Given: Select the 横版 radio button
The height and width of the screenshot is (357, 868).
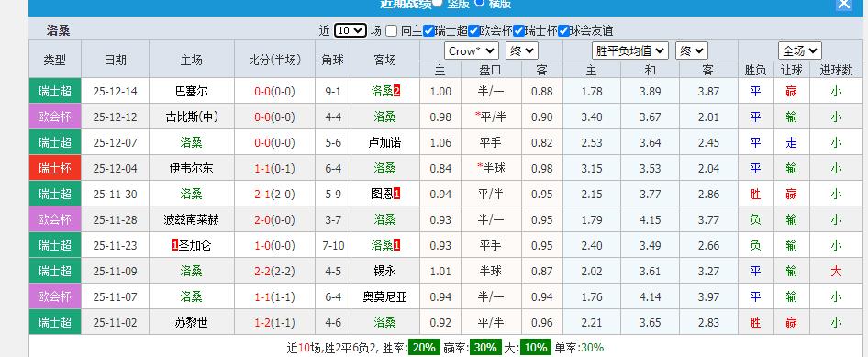Looking at the screenshot, I should (479, 2).
